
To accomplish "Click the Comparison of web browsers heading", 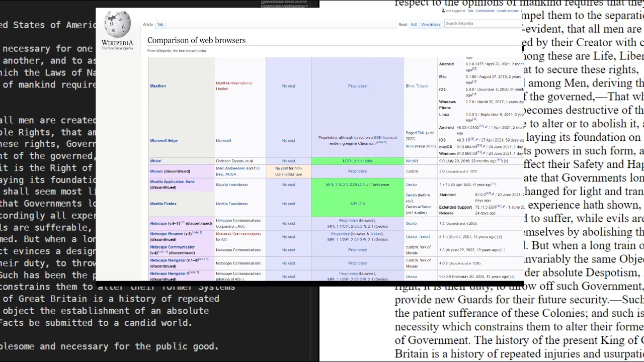I will (x=196, y=40).
